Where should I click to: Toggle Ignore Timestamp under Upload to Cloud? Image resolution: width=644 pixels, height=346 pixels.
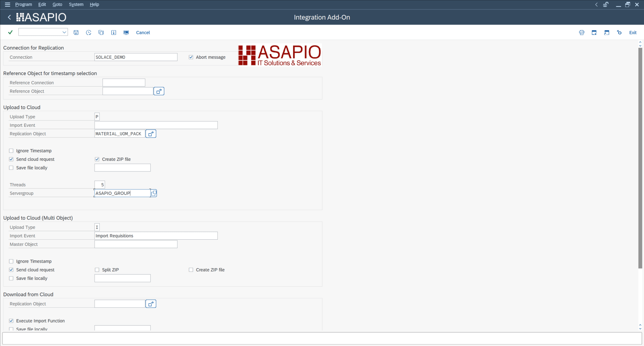11,151
